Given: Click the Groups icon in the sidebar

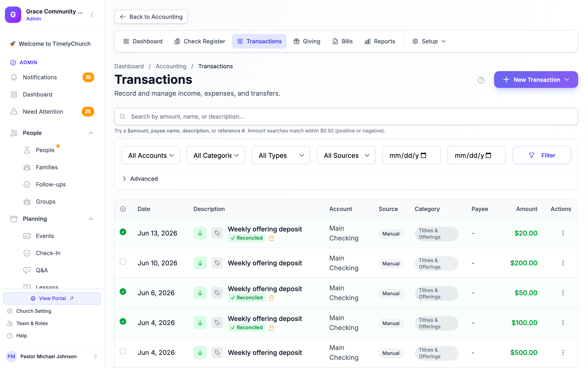Looking at the screenshot, I should click(x=27, y=202).
